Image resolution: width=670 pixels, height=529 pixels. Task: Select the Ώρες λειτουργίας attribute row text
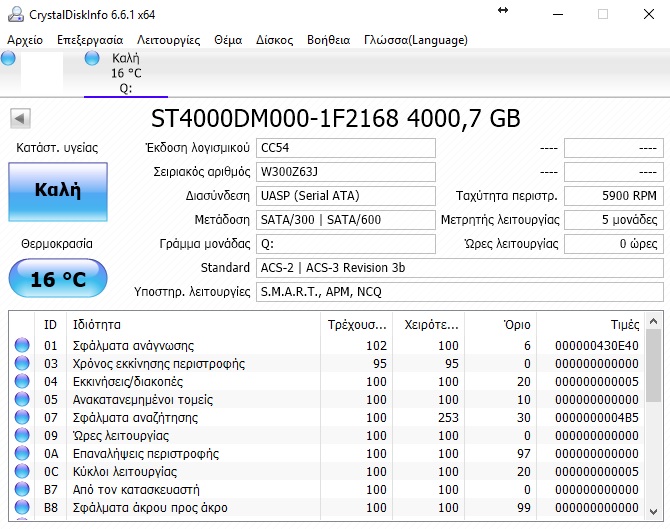pyautogui.click(x=121, y=435)
